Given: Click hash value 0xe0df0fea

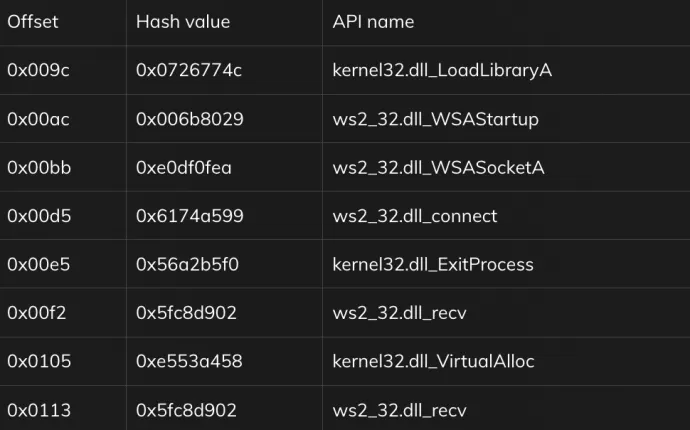Looking at the screenshot, I should click(184, 168).
